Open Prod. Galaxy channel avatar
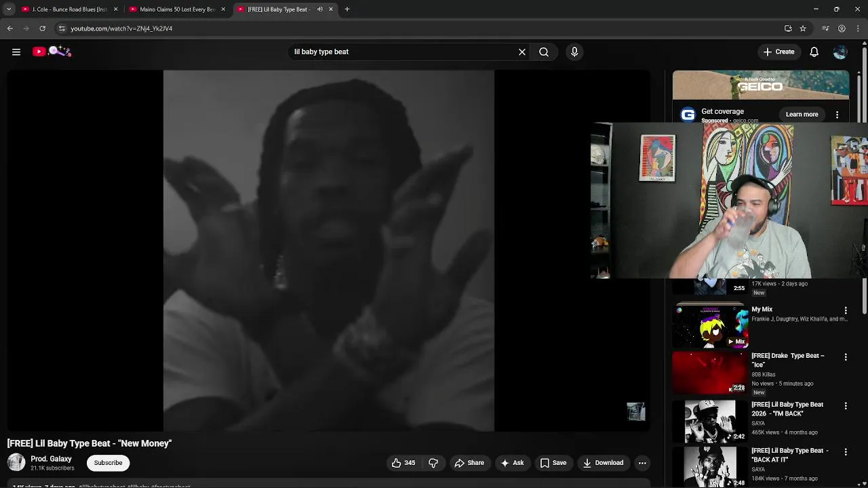The height and width of the screenshot is (488, 868). coord(16,463)
